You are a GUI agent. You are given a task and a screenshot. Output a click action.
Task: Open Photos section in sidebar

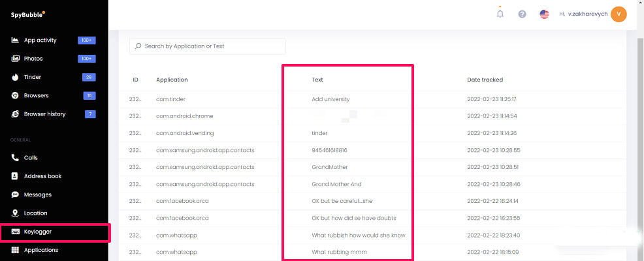click(x=33, y=59)
